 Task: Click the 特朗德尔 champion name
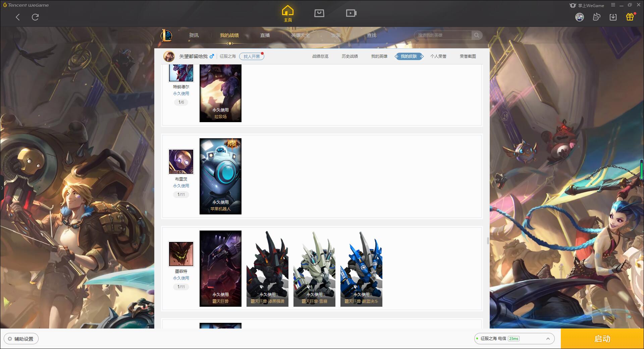[181, 87]
